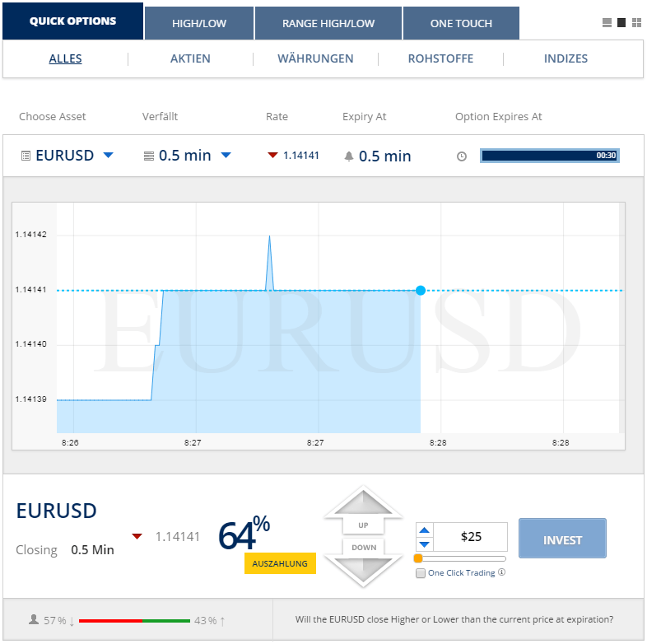Click the bell icon next to Expiry At
Viewport: 647px width, 644px height.
[x=349, y=156]
